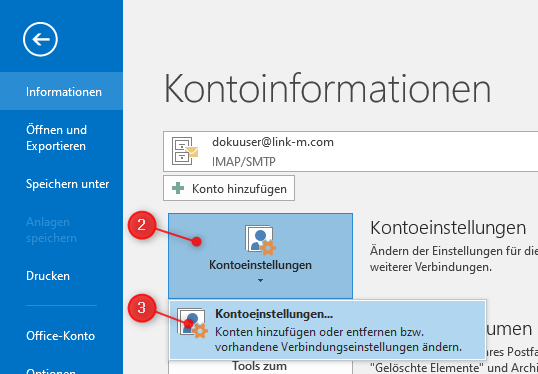The height and width of the screenshot is (374, 538).
Task: Click the Kontoinformationen page heading
Action: tap(328, 89)
